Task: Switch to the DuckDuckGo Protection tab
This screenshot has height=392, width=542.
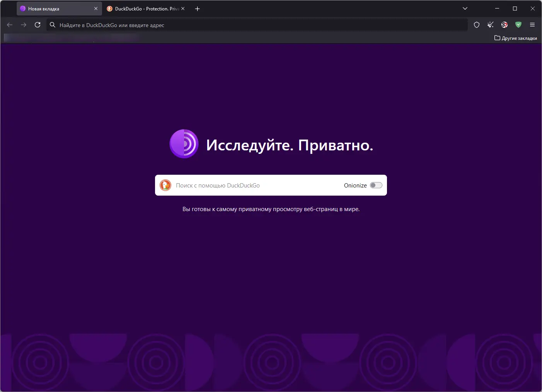Action: click(x=143, y=9)
